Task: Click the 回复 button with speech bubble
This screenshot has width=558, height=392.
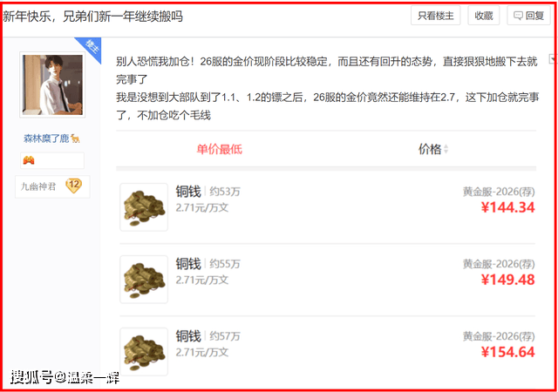Action: coord(528,16)
